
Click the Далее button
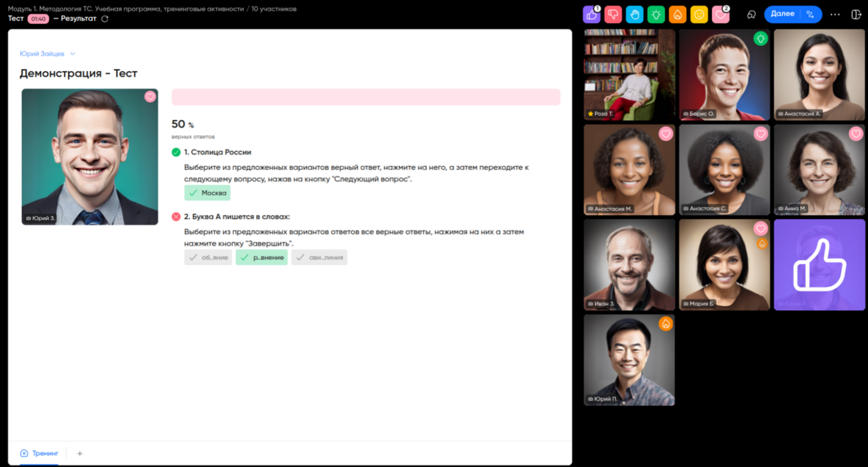[x=782, y=14]
